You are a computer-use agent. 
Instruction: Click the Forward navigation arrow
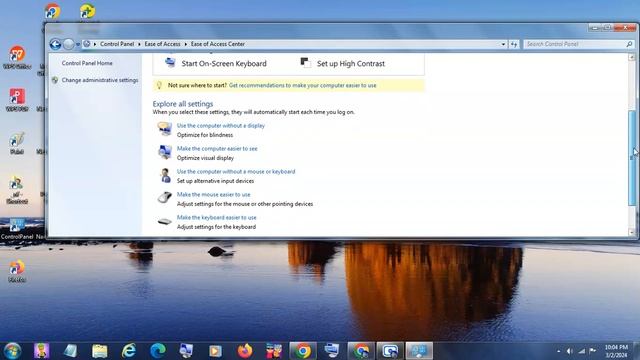pos(69,44)
